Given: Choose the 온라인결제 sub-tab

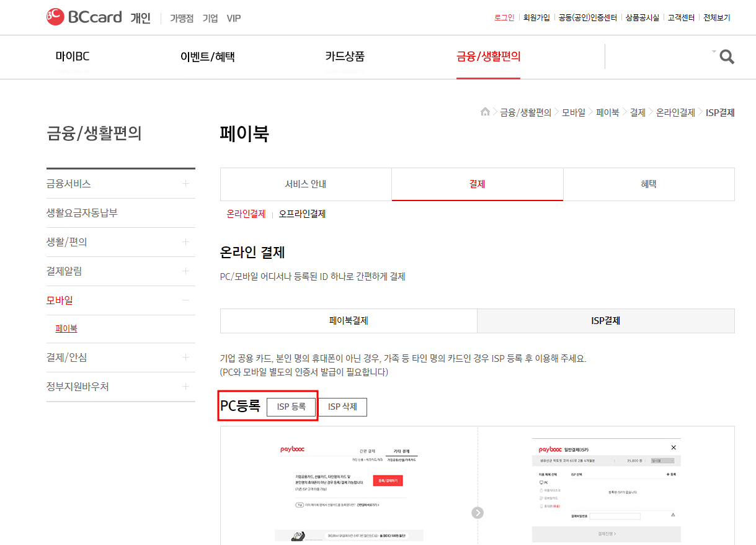Looking at the screenshot, I should pos(246,214).
